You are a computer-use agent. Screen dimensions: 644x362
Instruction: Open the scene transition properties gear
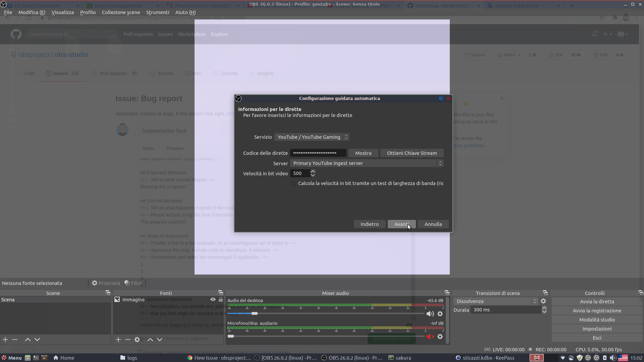pyautogui.click(x=543, y=301)
